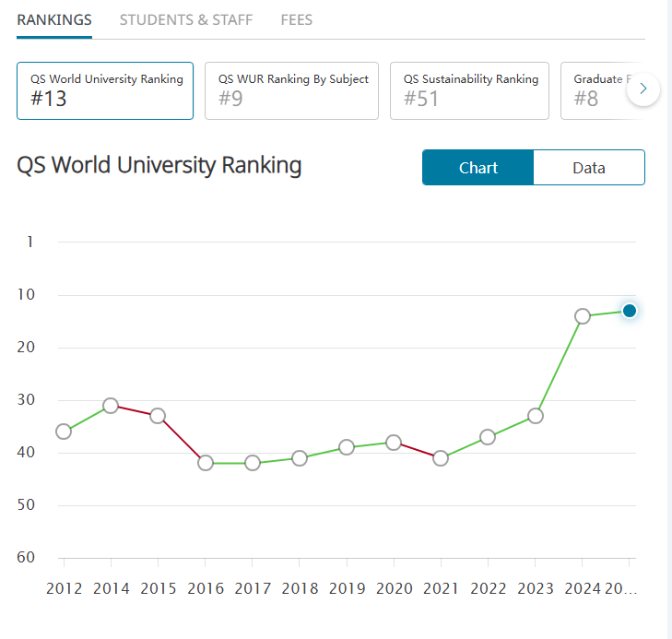Click the 2024 x-axis label
The image size is (672, 639).
pos(583,589)
